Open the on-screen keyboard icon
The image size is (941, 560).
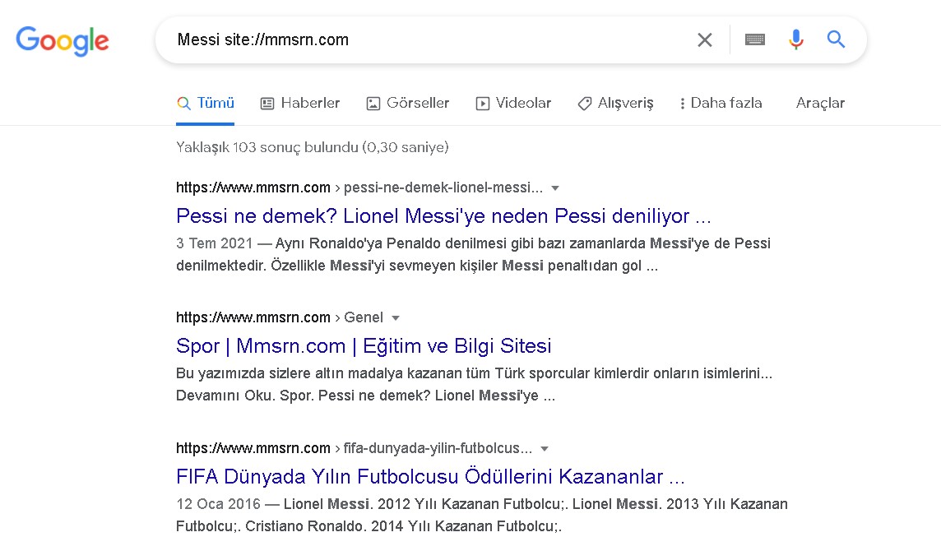pos(754,39)
